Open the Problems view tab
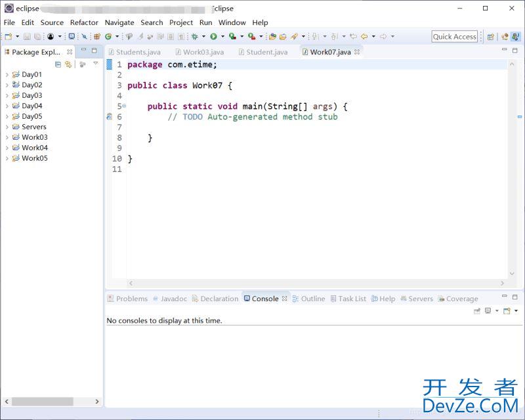The height and width of the screenshot is (420, 525). point(127,299)
